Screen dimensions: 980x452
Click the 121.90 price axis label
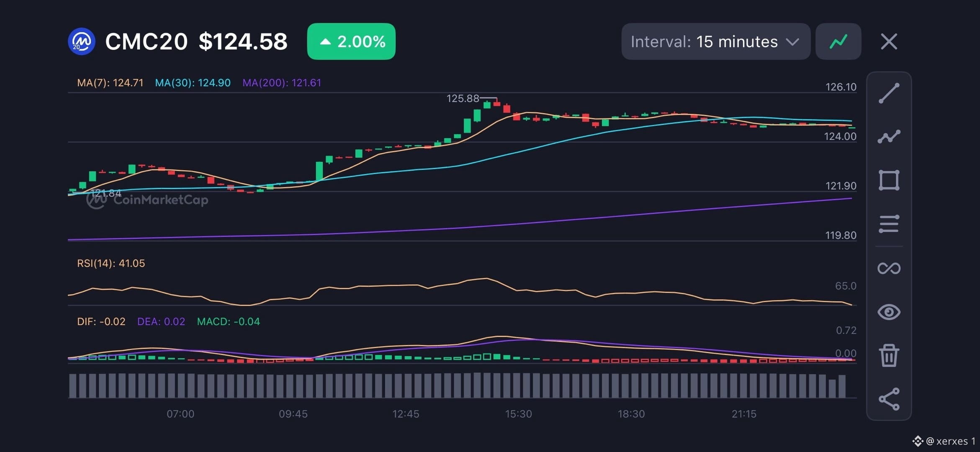(841, 186)
